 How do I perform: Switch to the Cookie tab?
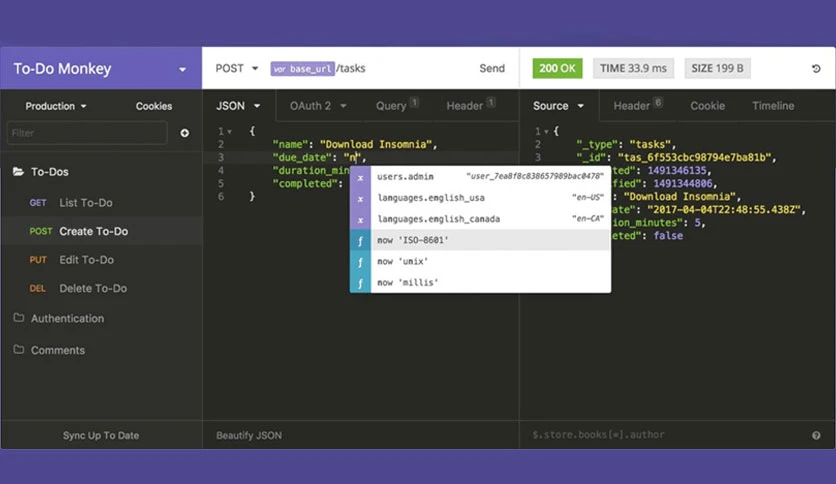click(708, 106)
